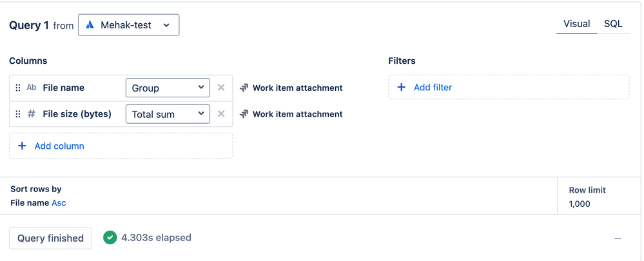Collapse the query status panel

(618, 238)
